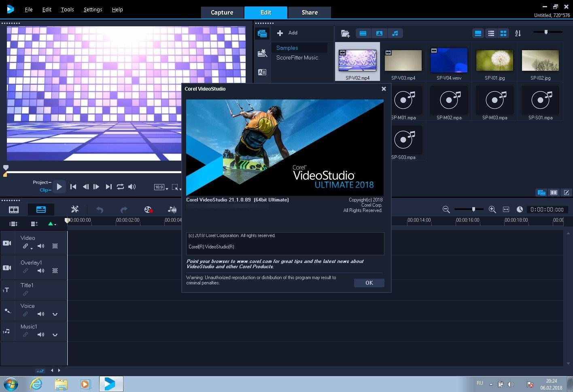Screen dimensions: 573x392
Task: Open the Instant Project library panel
Action: coord(262,53)
